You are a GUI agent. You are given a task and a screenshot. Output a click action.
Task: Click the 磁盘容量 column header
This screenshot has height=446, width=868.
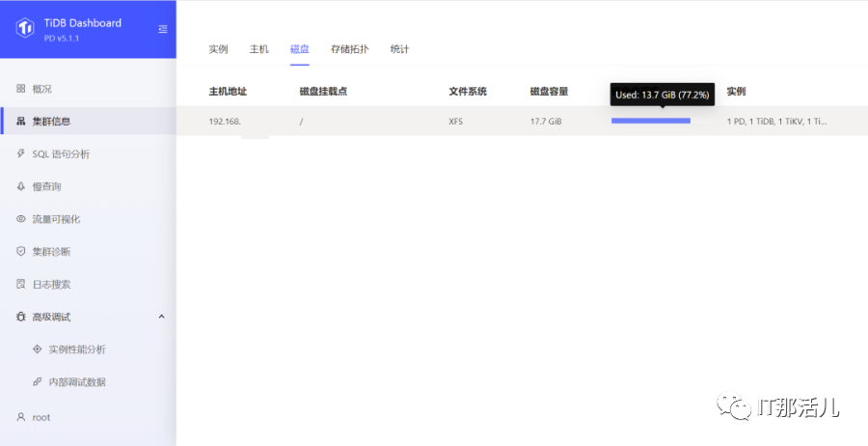549,92
